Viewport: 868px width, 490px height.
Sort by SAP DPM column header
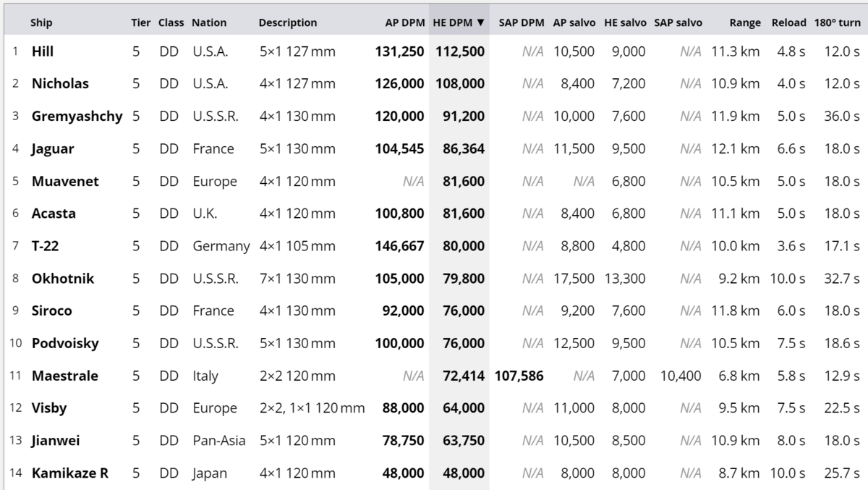[x=521, y=22]
